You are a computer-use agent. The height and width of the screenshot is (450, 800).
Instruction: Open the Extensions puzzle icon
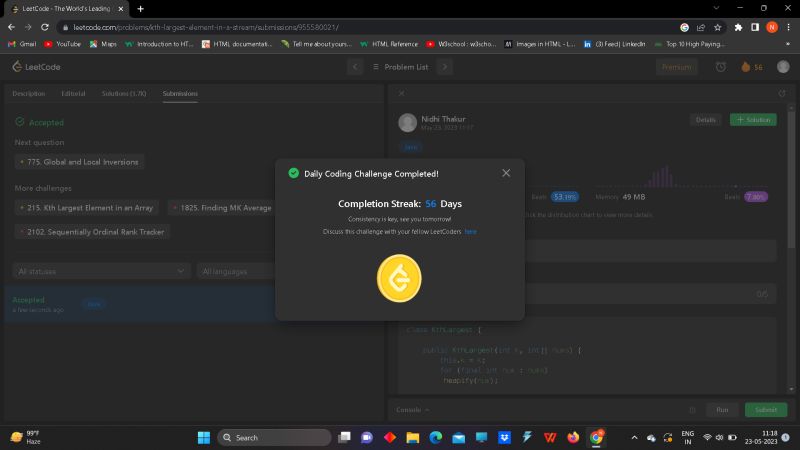click(738, 27)
